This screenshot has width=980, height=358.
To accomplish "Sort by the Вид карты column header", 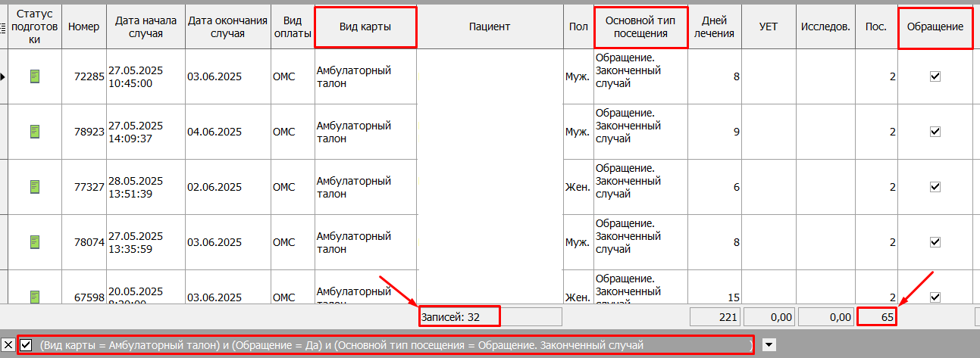I will [x=365, y=26].
